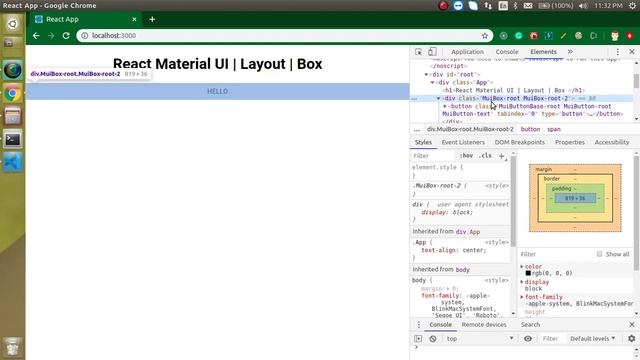Reload the localhost page
The image size is (640, 360).
[x=66, y=36]
